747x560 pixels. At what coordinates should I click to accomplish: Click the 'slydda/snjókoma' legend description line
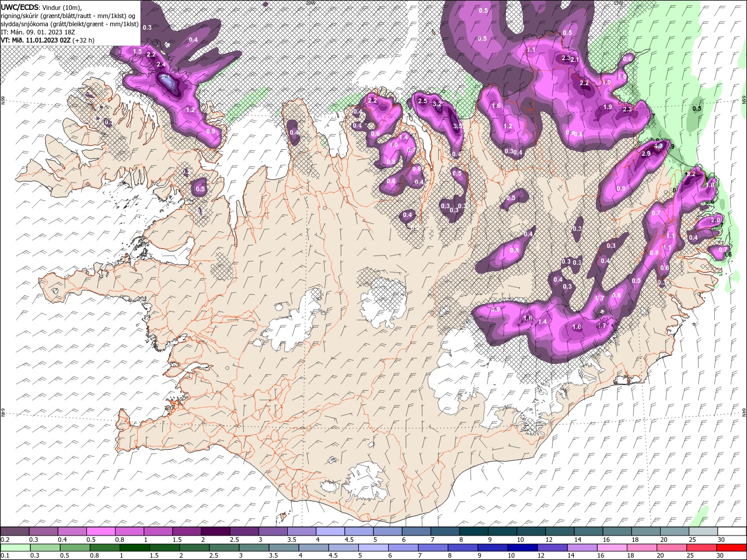70,24
